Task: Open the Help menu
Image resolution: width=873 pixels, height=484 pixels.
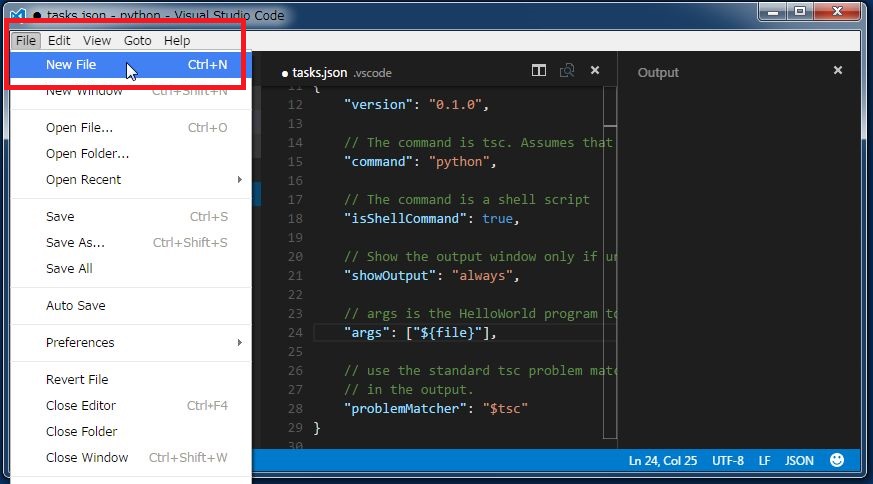Action: (176, 41)
